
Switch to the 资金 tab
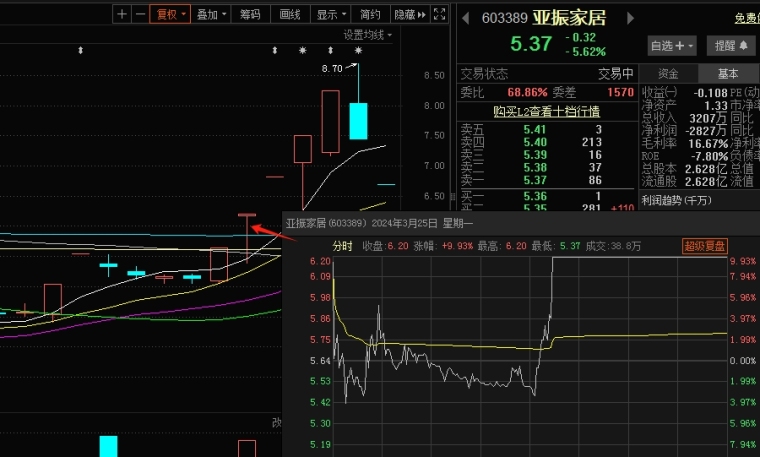[x=668, y=74]
